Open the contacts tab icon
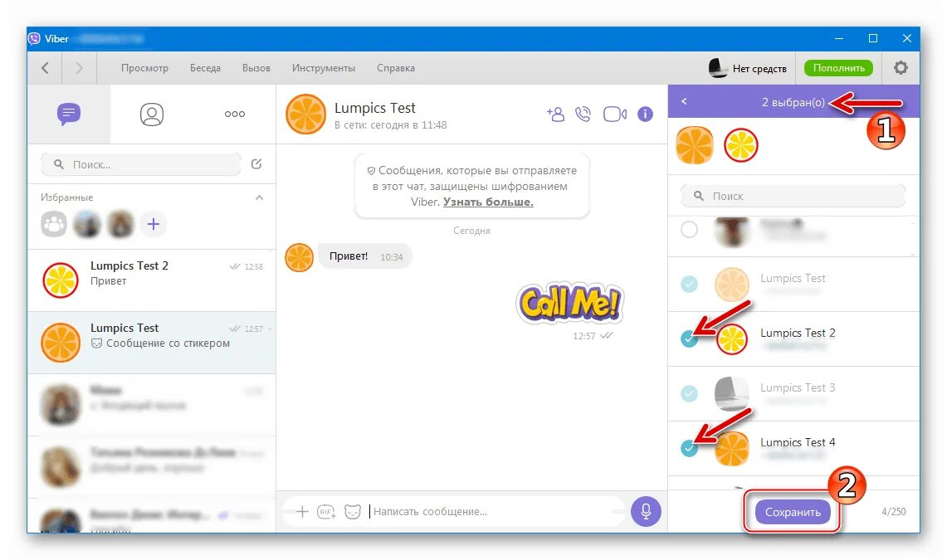947x560 pixels. click(152, 114)
